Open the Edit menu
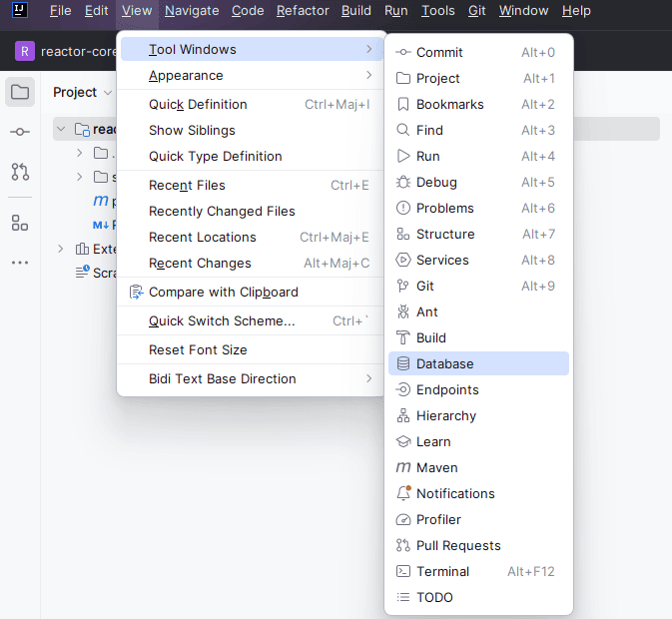 coord(97,10)
